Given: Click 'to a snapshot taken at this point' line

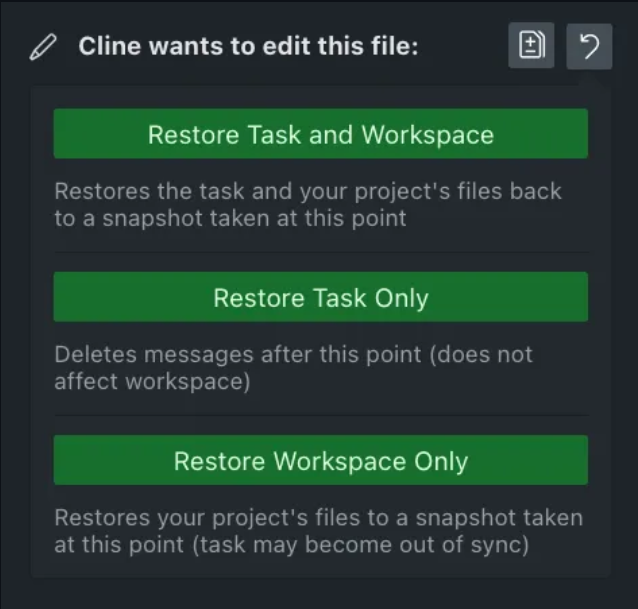Looking at the screenshot, I should click(230, 218).
